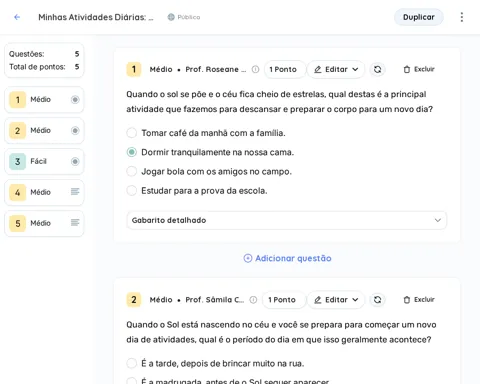Click text-lines icon on sidebar item 4
480x384 pixels.
click(x=75, y=192)
